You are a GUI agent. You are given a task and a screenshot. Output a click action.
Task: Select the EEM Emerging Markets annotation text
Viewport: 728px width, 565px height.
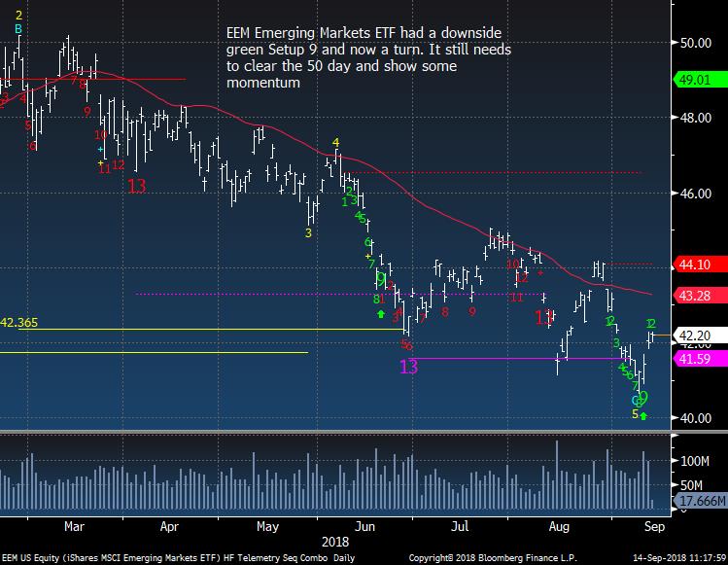tap(368, 57)
